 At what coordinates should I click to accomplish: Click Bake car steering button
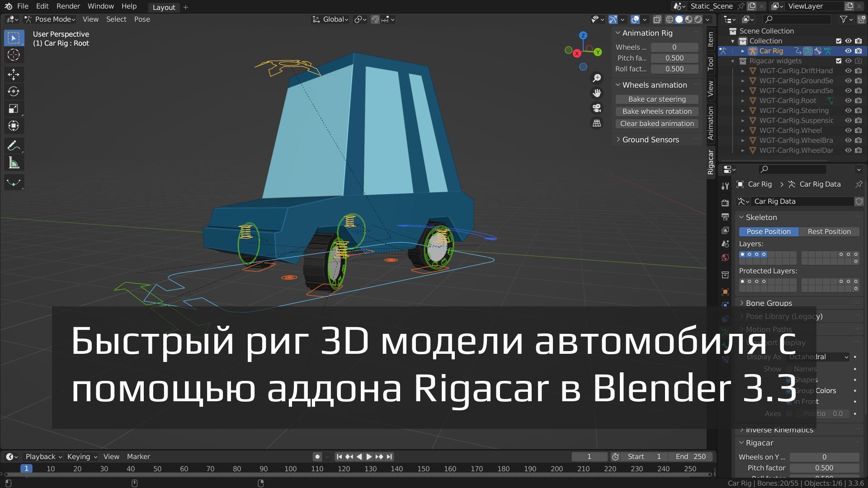tap(657, 99)
